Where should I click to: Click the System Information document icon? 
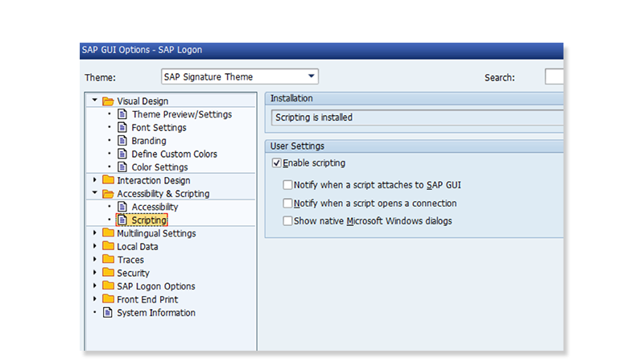(108, 312)
